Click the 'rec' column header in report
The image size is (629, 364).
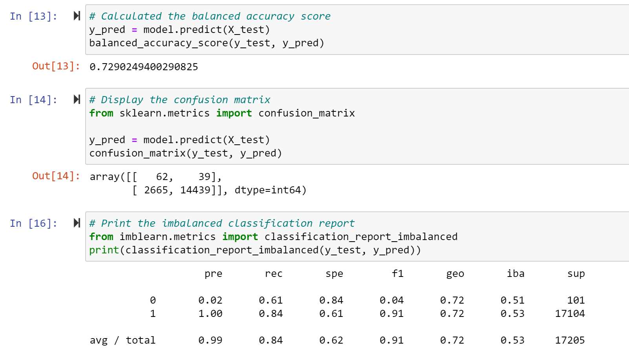click(274, 274)
